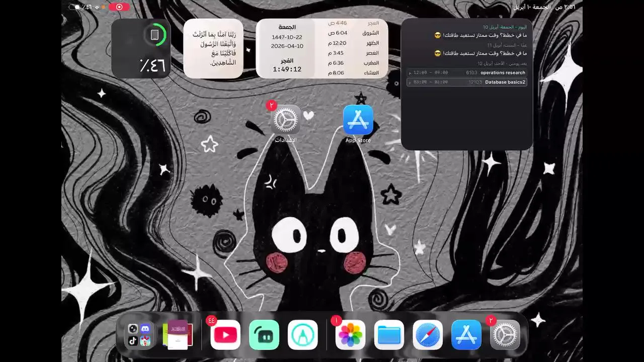Viewport: 644px width, 362px height.
Task: Open the Quran verse widget
Action: tap(213, 48)
